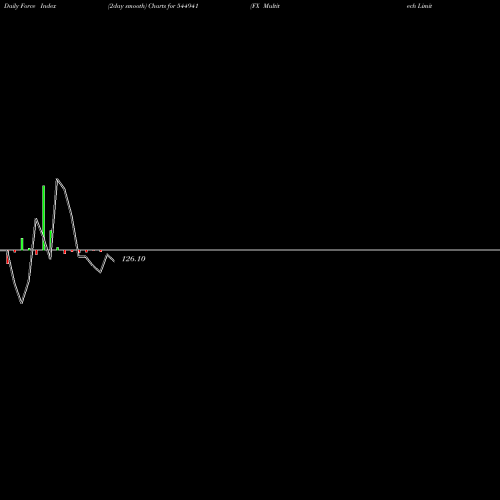The height and width of the screenshot is (500, 500).
Task: Click the '(2day smooth) Charts for 544941' text
Action: click(x=153, y=6)
